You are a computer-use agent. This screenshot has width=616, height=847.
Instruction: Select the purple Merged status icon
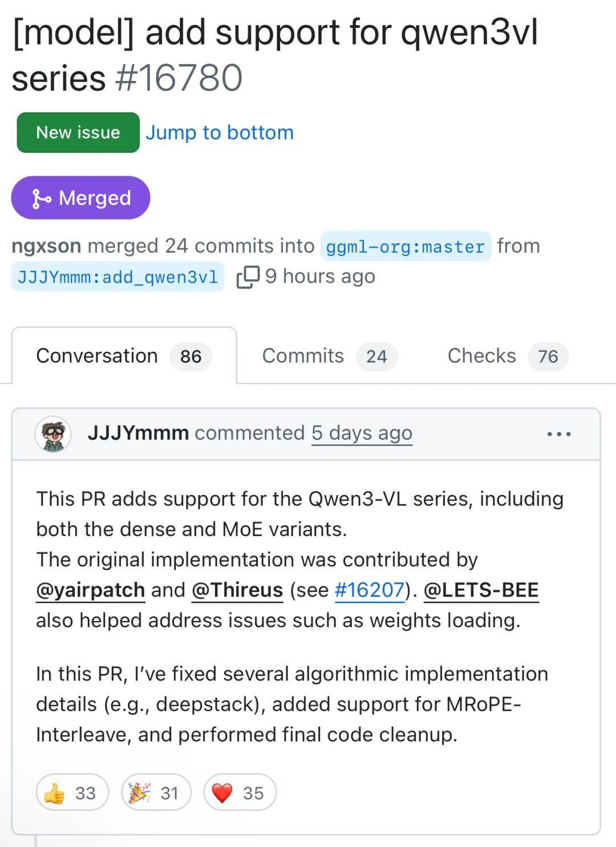[x=42, y=198]
